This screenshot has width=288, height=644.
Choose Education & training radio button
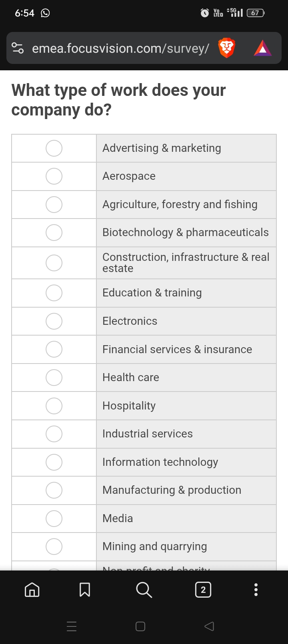[x=54, y=293]
